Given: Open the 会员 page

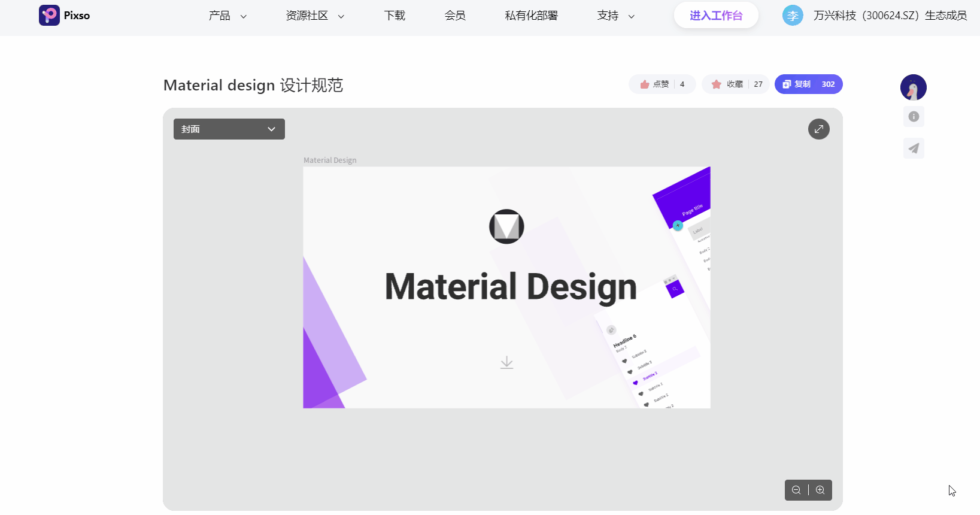Looking at the screenshot, I should pos(455,16).
